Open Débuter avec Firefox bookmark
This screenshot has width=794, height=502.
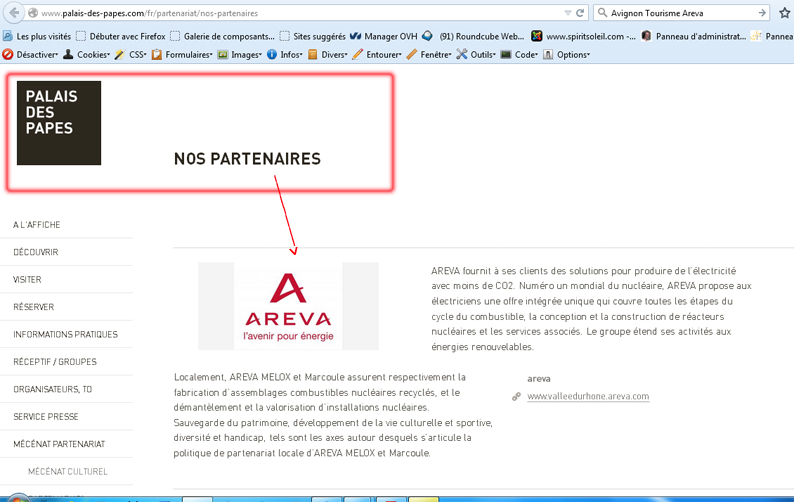pos(122,36)
